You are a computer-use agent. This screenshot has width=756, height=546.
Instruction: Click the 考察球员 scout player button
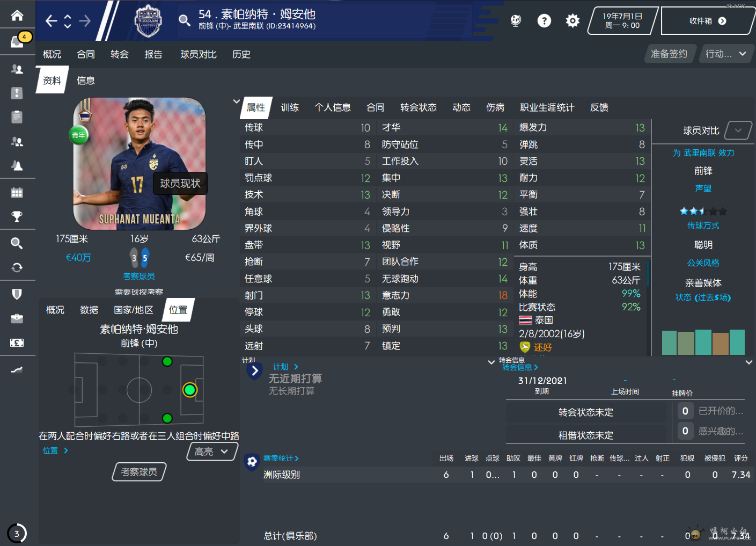click(x=139, y=472)
